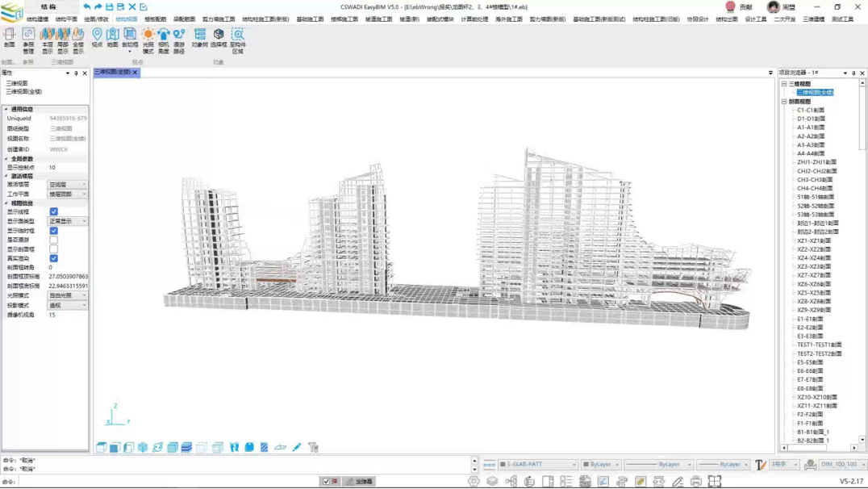Viewport: 868px width, 489px height.
Task: Toggle the 真实渲染 checkbox
Action: pyautogui.click(x=53, y=259)
